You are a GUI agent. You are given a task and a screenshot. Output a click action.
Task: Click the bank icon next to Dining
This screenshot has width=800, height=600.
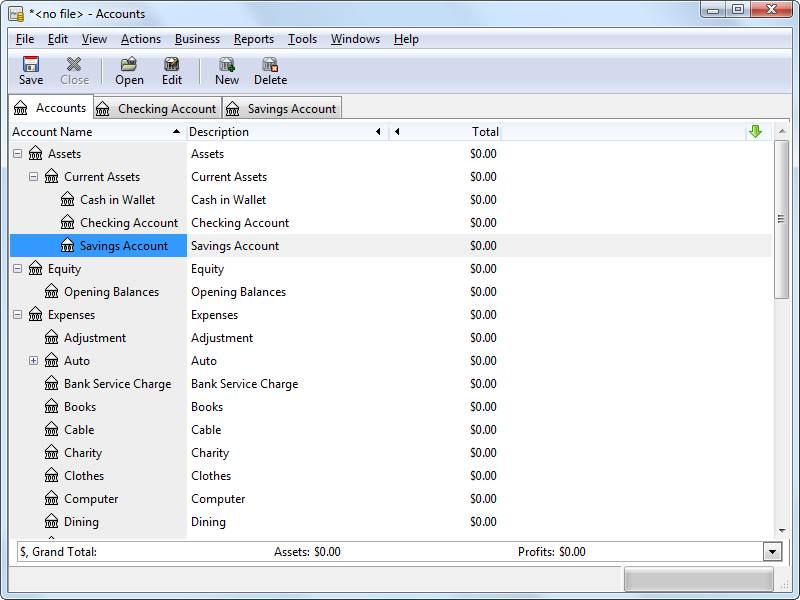[x=52, y=521]
